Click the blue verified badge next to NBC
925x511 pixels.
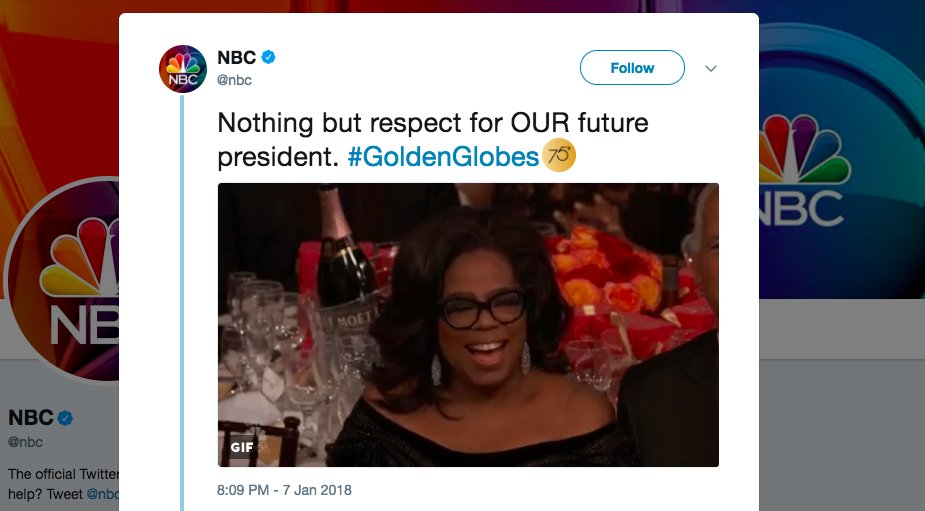[268, 57]
